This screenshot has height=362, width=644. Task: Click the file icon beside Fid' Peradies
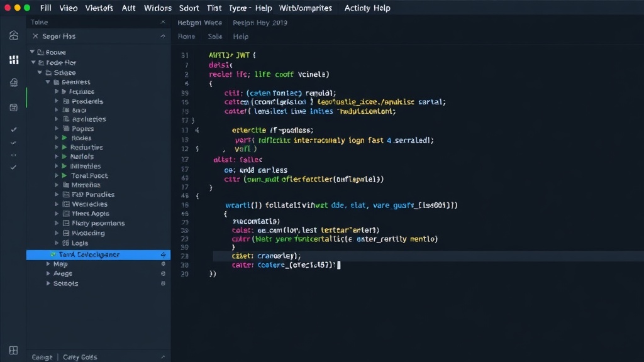click(x=65, y=195)
